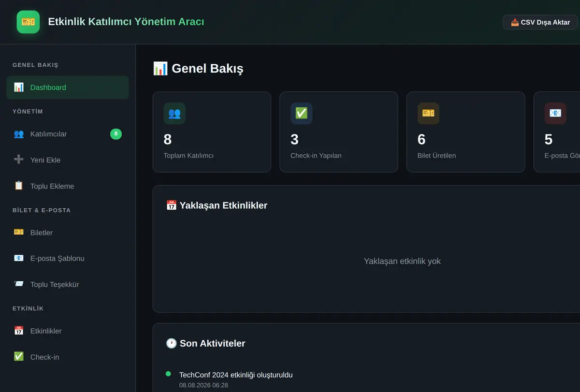The width and height of the screenshot is (580, 392).
Task: Click the Genel Bakış page heading
Action: click(x=198, y=69)
